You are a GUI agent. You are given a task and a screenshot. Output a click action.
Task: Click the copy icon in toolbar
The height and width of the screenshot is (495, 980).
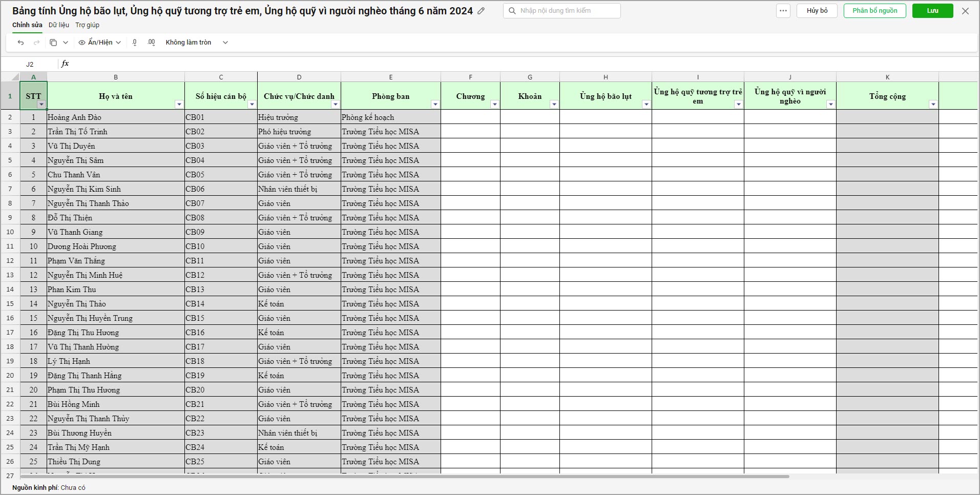point(53,43)
